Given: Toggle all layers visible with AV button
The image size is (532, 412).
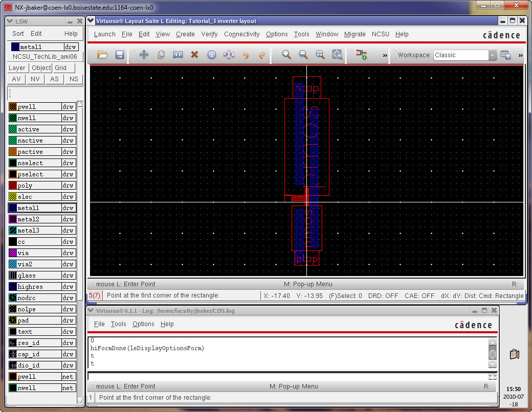Looking at the screenshot, I should (x=16, y=79).
